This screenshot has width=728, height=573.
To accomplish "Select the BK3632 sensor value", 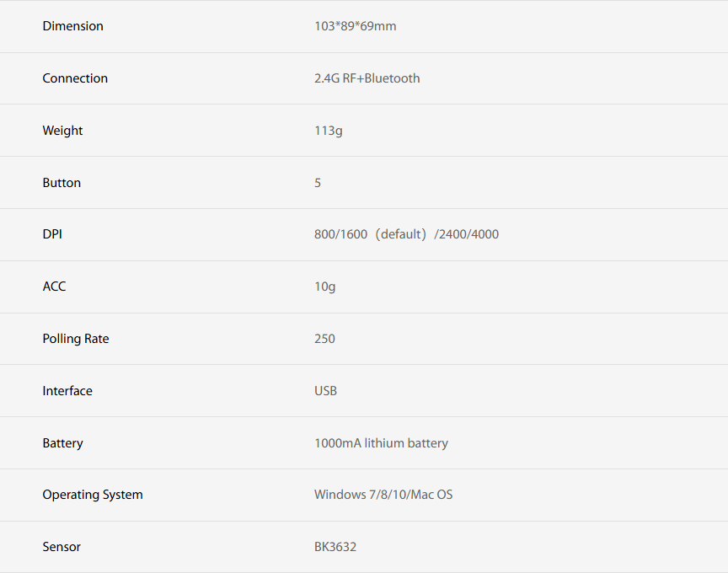I will pyautogui.click(x=335, y=547).
